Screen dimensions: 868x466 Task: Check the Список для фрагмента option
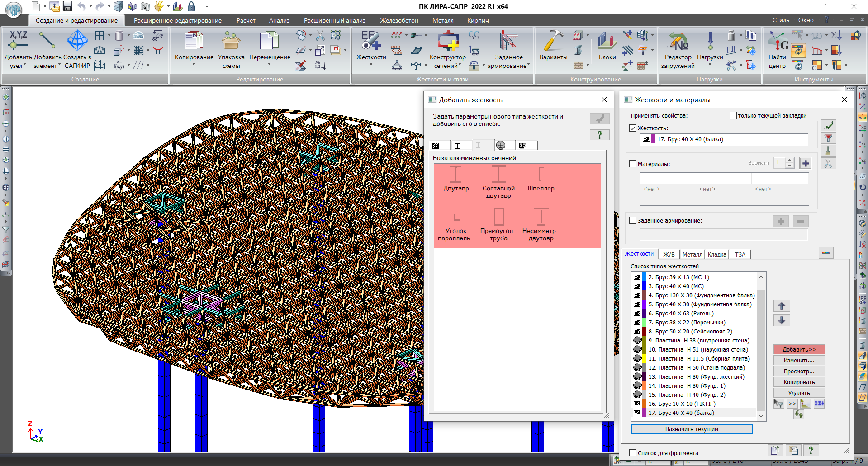pos(633,453)
